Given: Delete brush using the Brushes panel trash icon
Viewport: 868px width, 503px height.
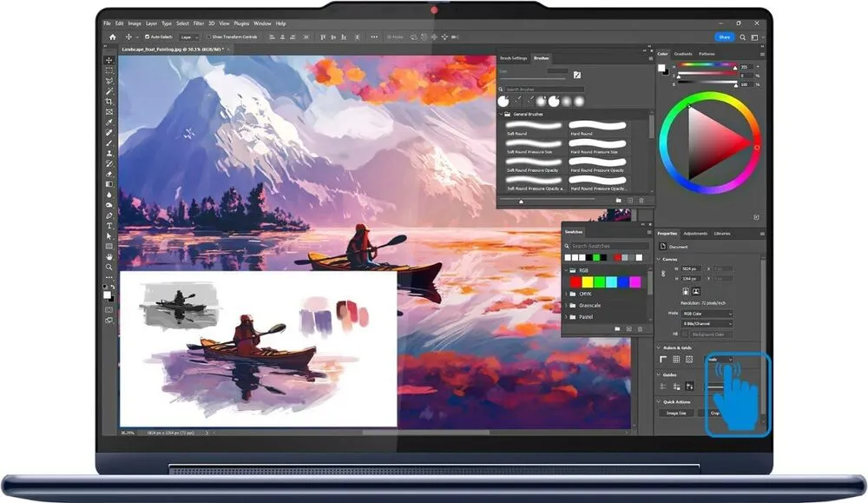Looking at the screenshot, I should [641, 201].
